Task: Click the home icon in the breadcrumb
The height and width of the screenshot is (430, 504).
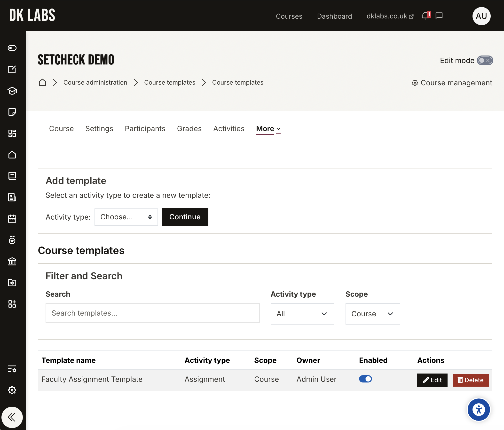Action: click(42, 82)
